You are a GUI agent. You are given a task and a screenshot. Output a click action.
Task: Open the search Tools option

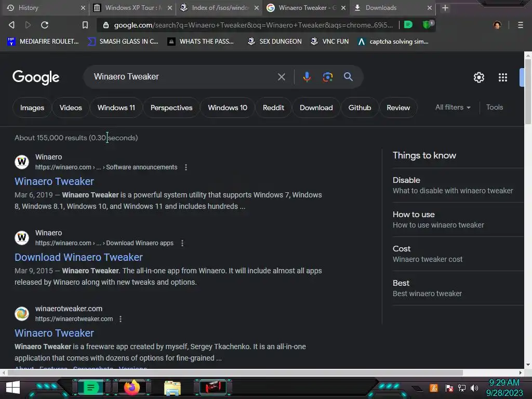point(495,107)
